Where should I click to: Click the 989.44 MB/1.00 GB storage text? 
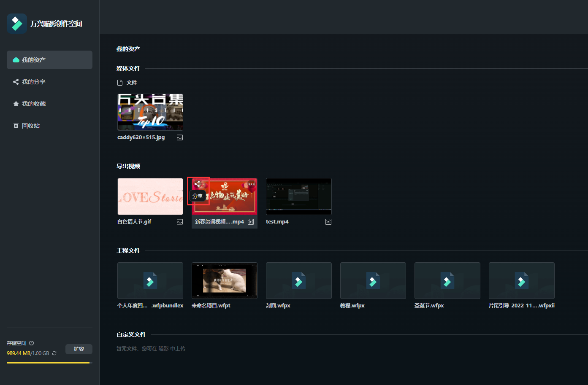click(28, 353)
